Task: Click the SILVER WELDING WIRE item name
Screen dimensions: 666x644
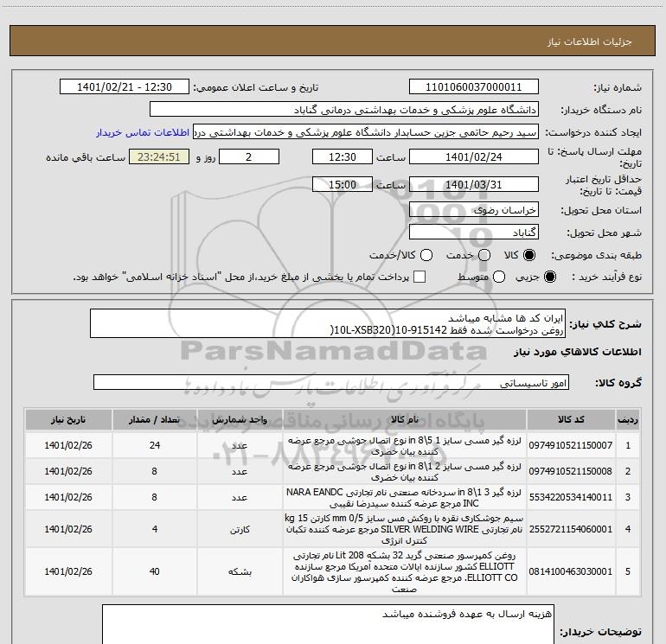Action: pyautogui.click(x=404, y=529)
